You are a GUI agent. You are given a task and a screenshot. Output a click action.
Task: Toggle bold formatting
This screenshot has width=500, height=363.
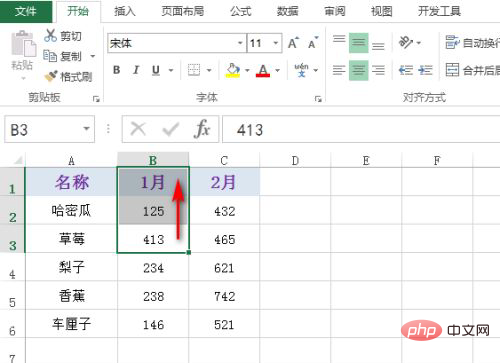pyautogui.click(x=116, y=70)
